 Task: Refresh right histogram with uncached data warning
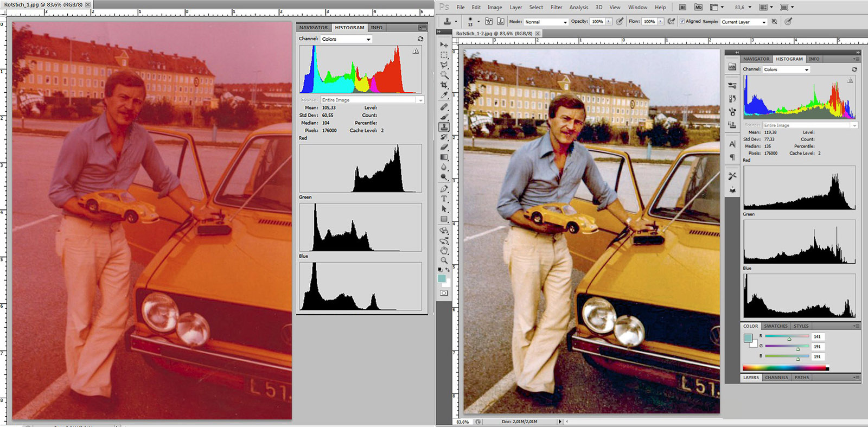850,80
